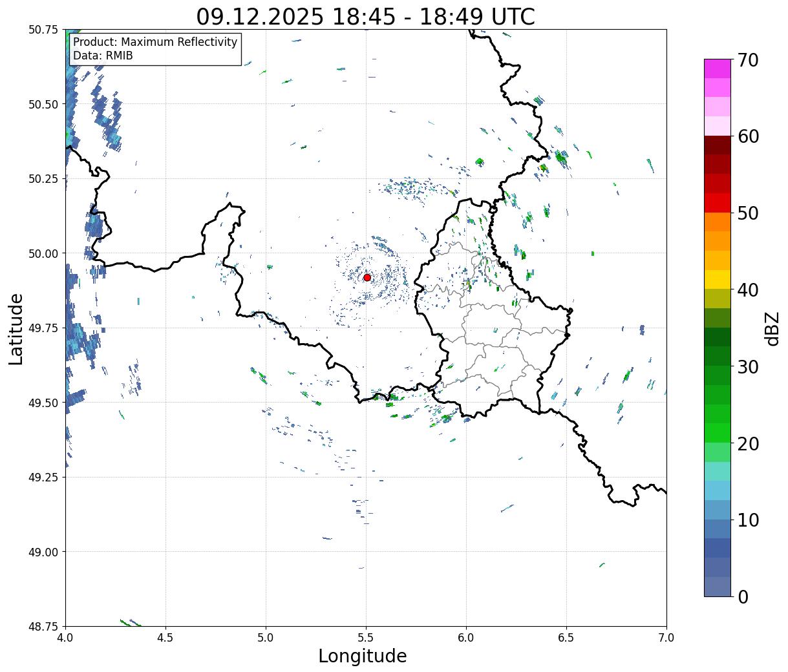
Task: Click longitude tick label 7.0
Action: pyautogui.click(x=666, y=637)
